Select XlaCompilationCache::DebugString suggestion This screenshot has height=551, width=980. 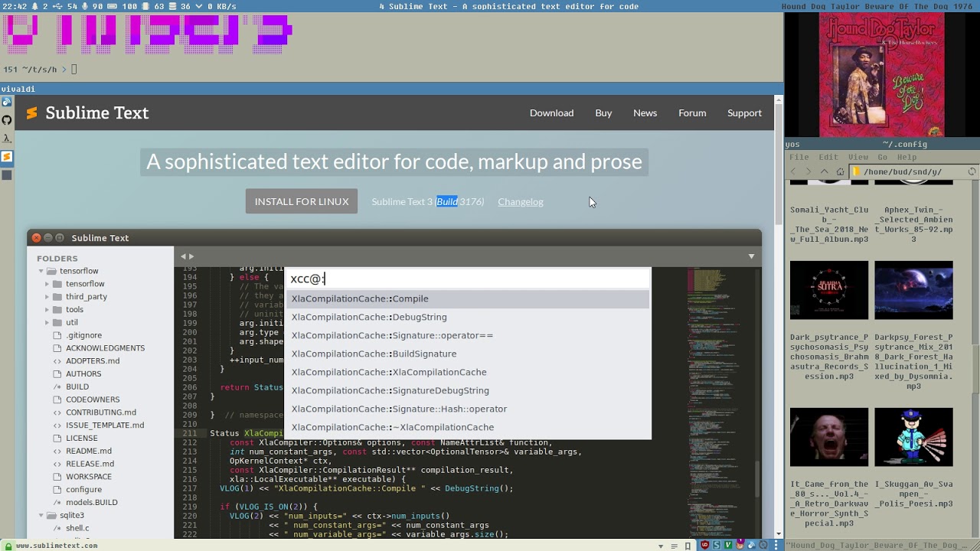coord(467,318)
